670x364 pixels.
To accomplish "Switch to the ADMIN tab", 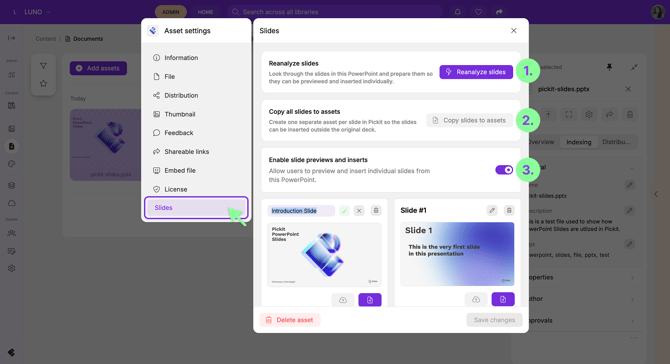I will pos(170,12).
